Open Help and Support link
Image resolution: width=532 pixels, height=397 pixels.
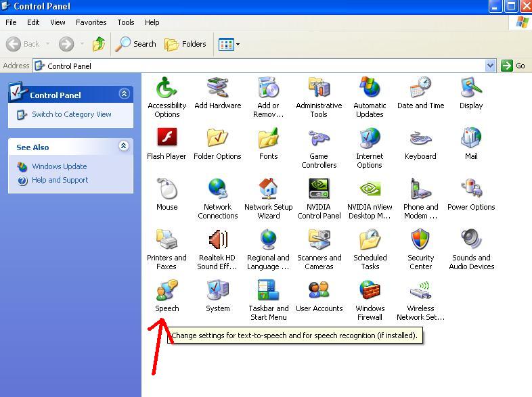tap(60, 180)
